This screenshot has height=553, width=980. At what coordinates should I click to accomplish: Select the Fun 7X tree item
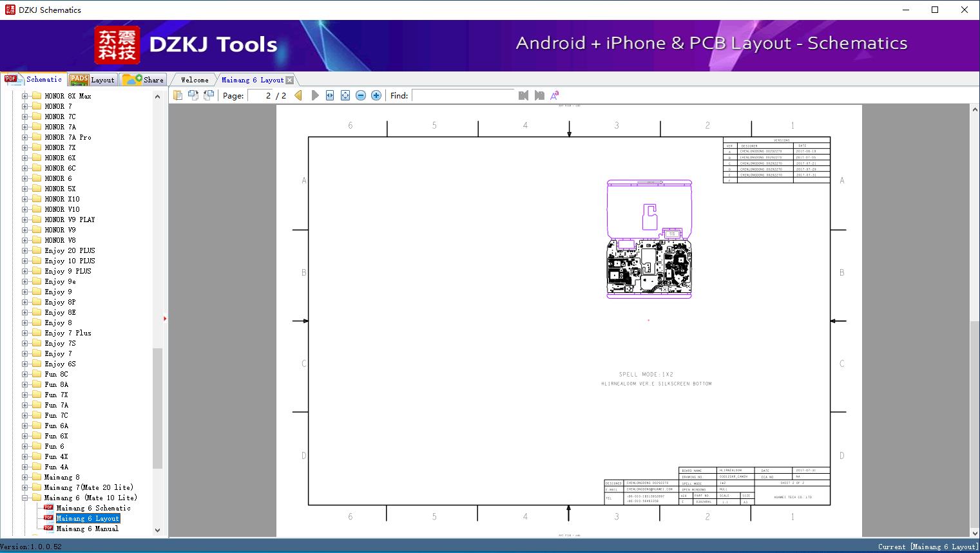56,395
